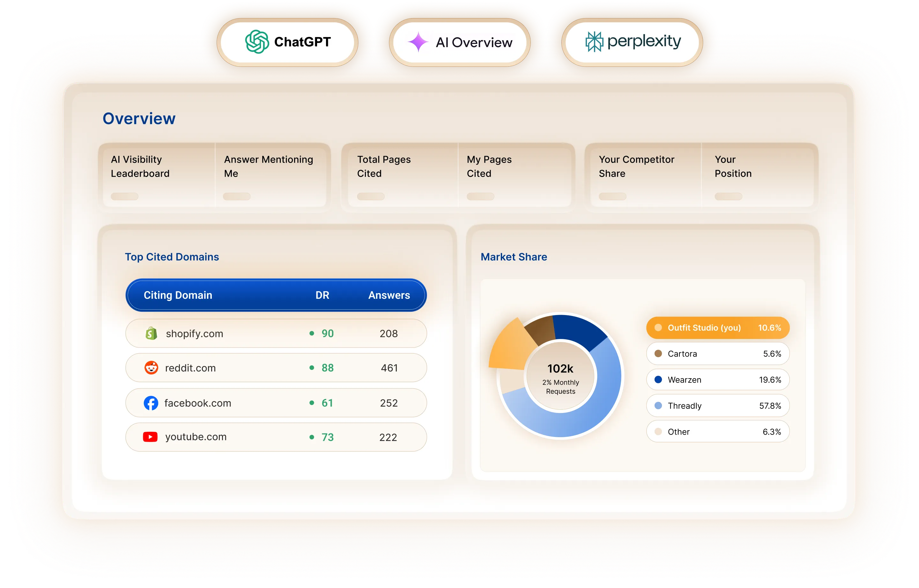
Task: Click Wearzen dark blue legend dot
Action: click(658, 379)
